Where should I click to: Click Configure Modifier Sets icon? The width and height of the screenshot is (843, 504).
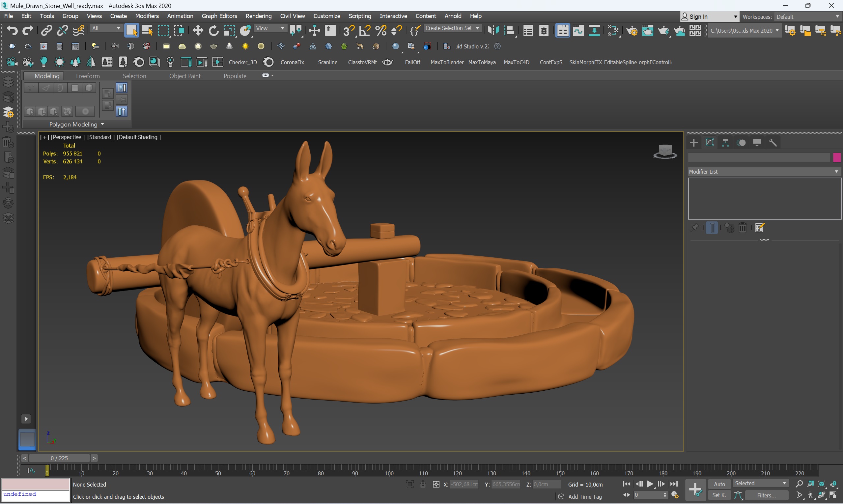pyautogui.click(x=760, y=228)
